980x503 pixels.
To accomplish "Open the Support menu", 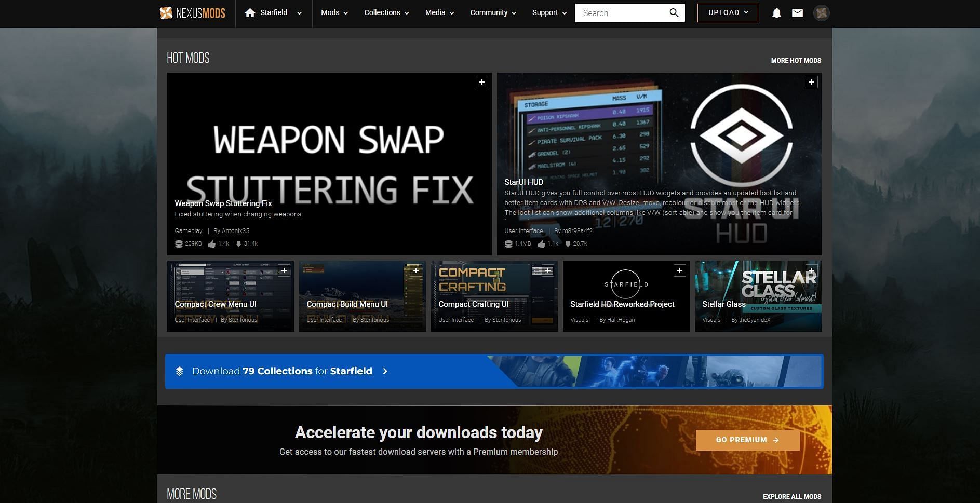I will click(549, 13).
